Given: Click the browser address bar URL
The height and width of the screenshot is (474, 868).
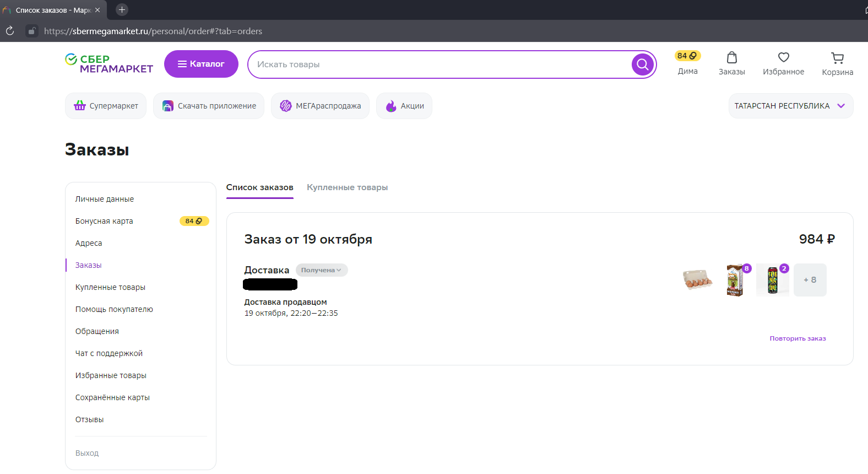Looking at the screenshot, I should pyautogui.click(x=153, y=31).
